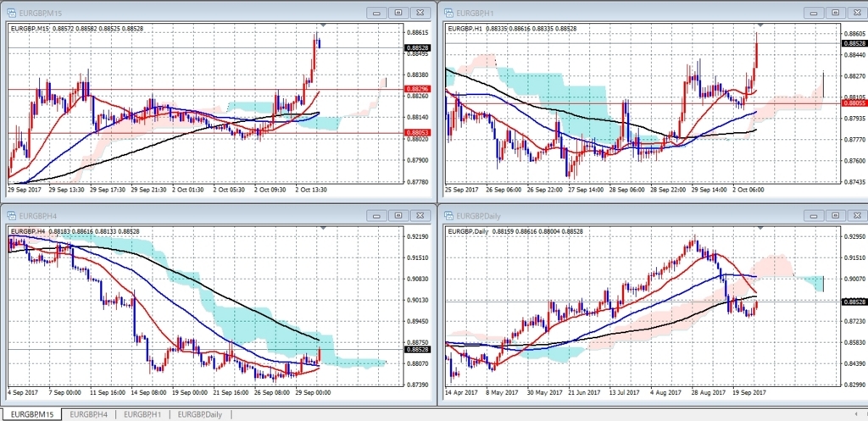The image size is (868, 421).
Task: Switch to the EURGBP,Daily bottom tab
Action: click(200, 414)
